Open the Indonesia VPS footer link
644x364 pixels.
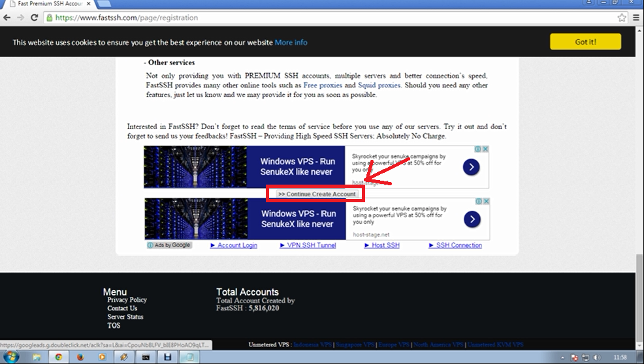(x=313, y=344)
